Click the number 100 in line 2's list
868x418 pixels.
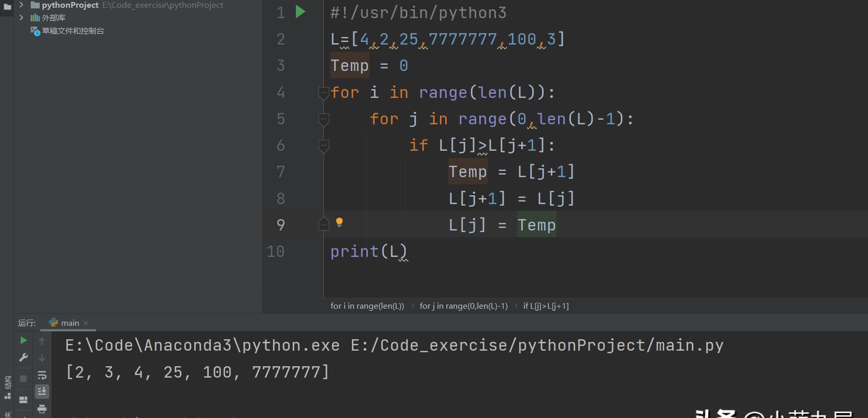coord(522,39)
